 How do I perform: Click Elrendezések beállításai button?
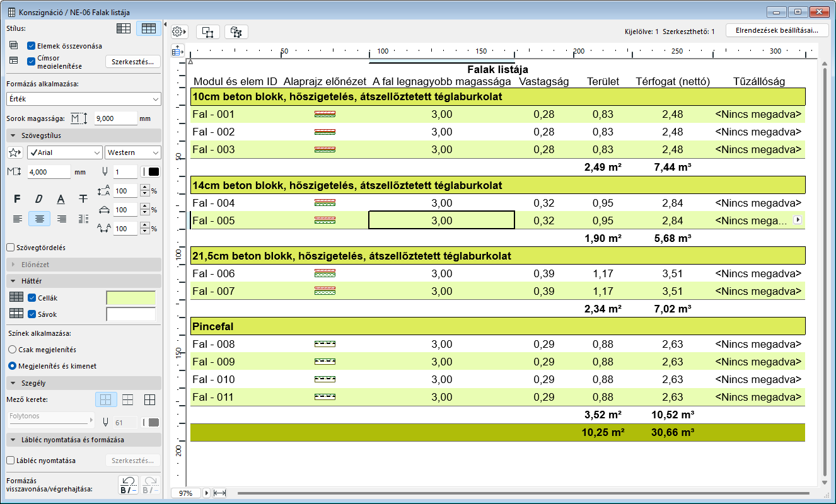pyautogui.click(x=777, y=30)
